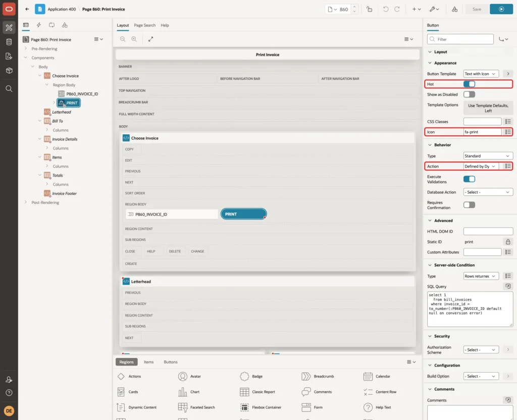Select P860_INVOICE_ID in the tree
Viewport: 517px width, 420px height.
82,94
